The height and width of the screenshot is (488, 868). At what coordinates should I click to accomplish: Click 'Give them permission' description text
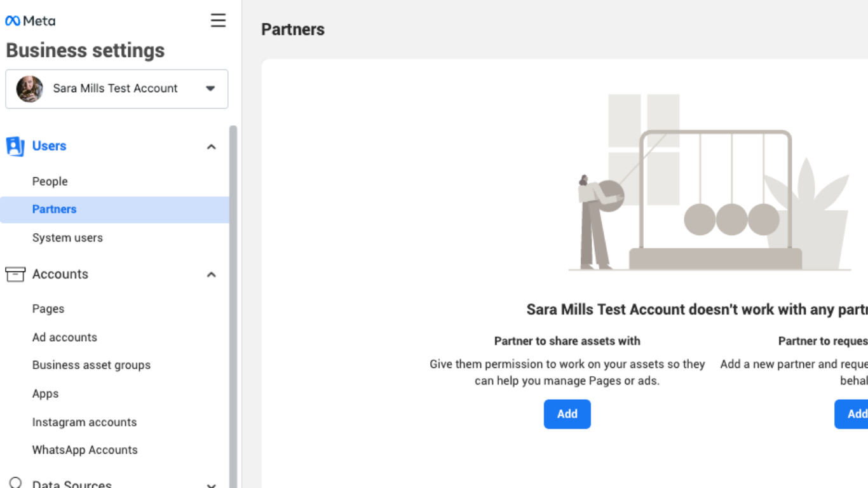(567, 372)
